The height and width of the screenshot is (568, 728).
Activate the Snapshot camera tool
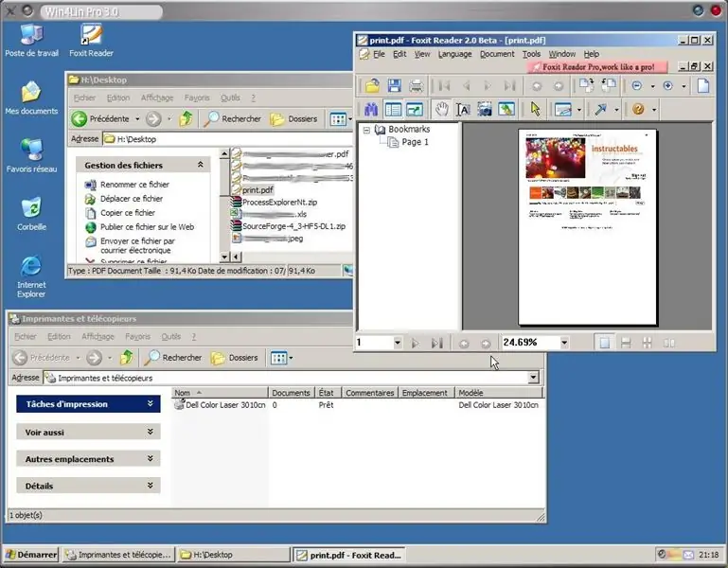click(485, 110)
